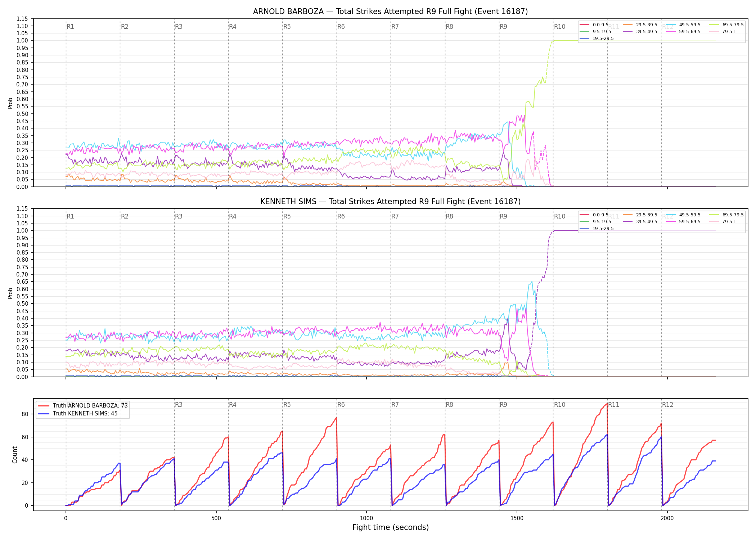Click the 59.5-69.5 legend entry in top chart

(683, 32)
